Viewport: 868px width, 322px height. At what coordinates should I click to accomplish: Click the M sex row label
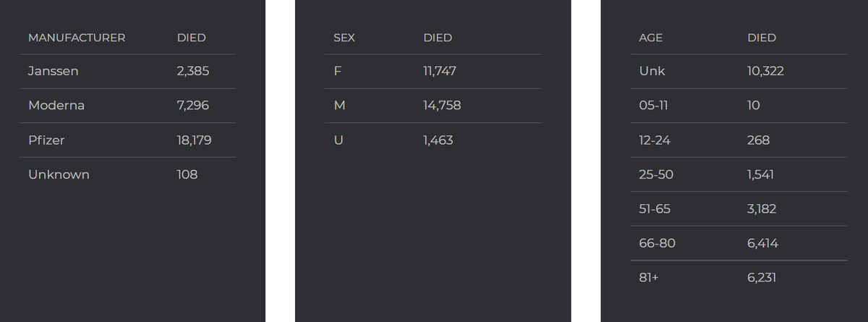pyautogui.click(x=339, y=105)
